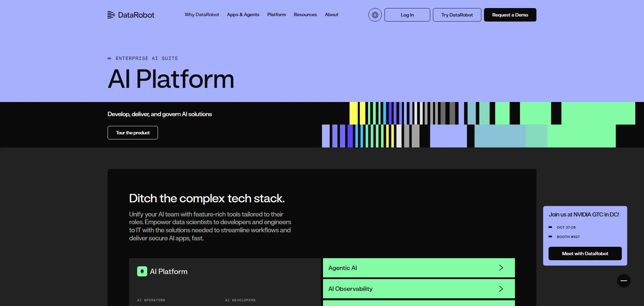Open the globe language selector
Viewport: 644px width, 306px height.
375,15
